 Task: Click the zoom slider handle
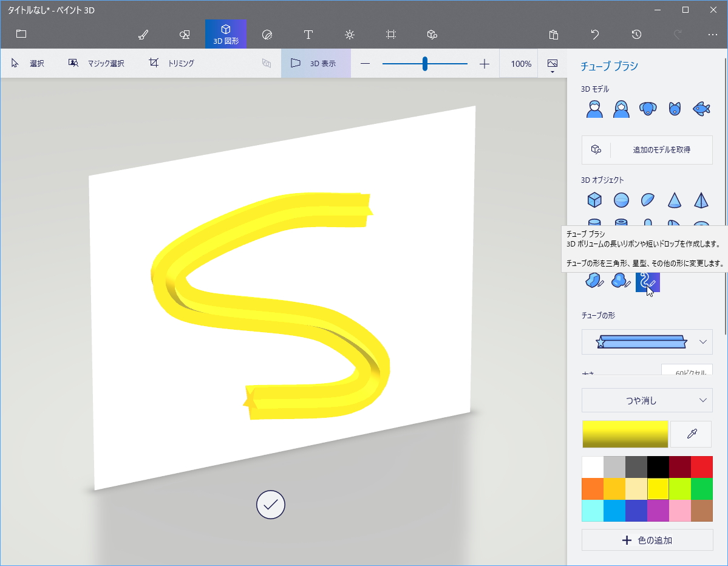click(425, 64)
